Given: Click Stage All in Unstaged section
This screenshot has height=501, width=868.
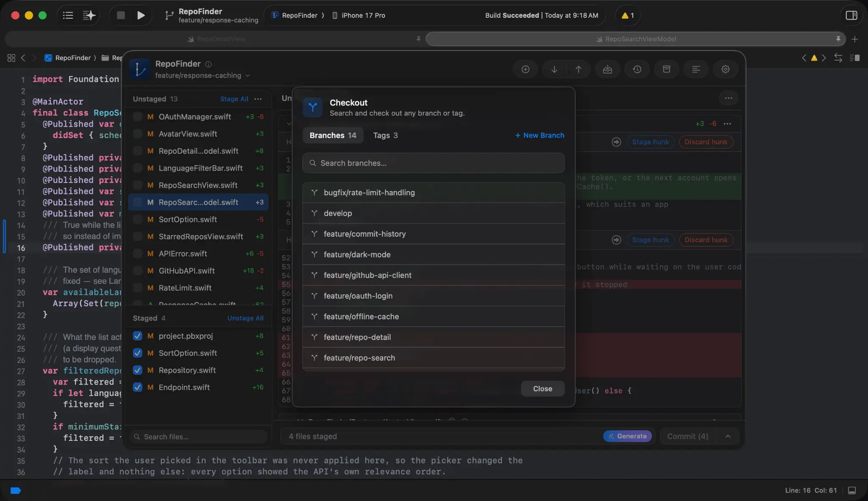Looking at the screenshot, I should pos(234,99).
